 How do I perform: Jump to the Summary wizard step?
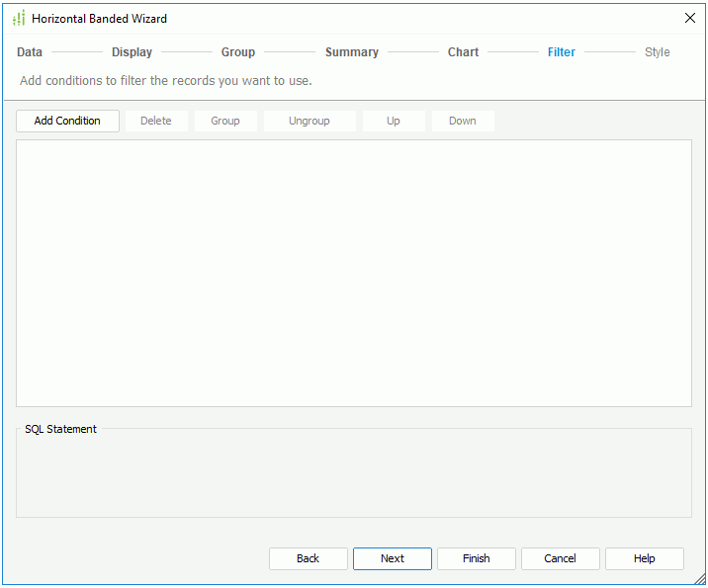pos(352,52)
